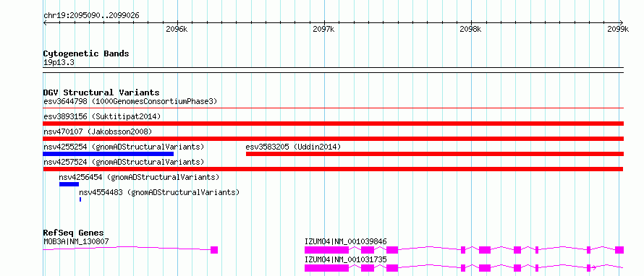
Task: Select the nsv470107 Jakobsson2008 red bar
Action: coord(333,139)
